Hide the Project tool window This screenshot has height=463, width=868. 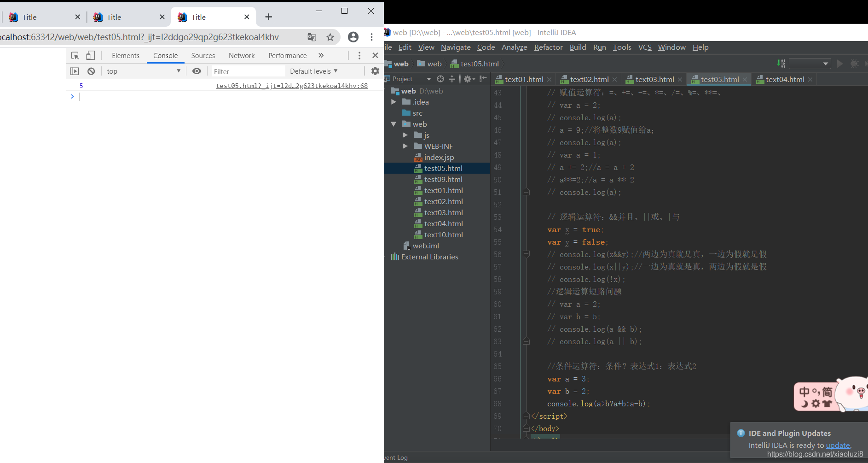coord(483,79)
